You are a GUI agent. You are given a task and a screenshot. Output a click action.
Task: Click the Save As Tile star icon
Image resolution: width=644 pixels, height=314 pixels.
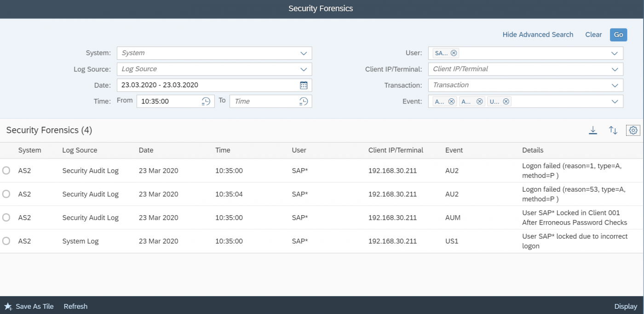[x=8, y=306]
